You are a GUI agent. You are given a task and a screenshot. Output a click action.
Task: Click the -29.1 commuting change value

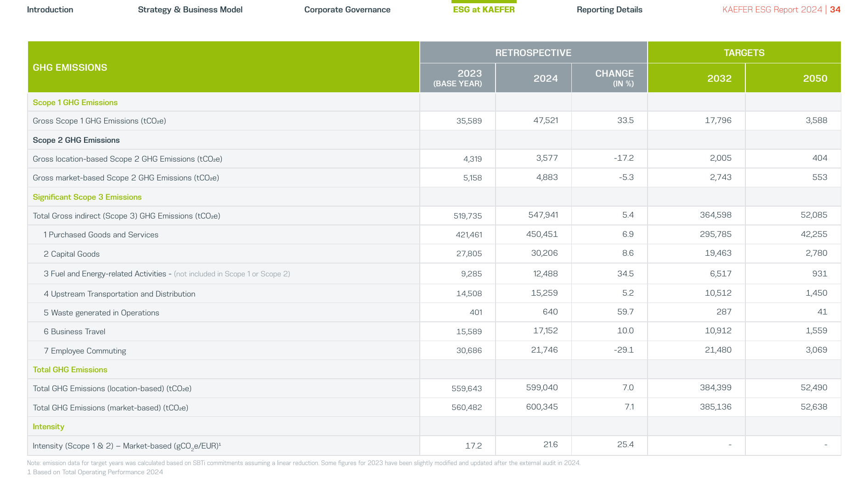point(624,350)
